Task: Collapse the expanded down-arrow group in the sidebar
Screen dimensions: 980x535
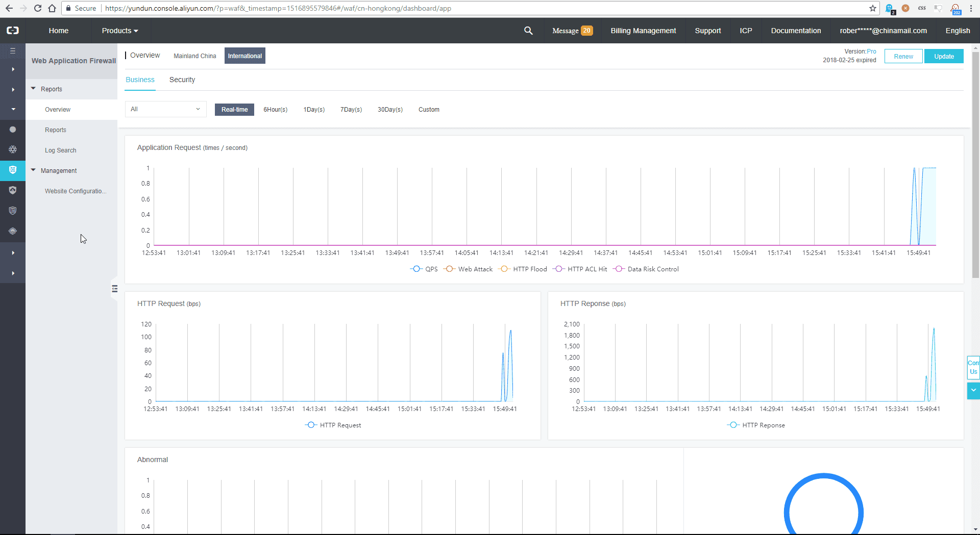Action: coord(13,109)
